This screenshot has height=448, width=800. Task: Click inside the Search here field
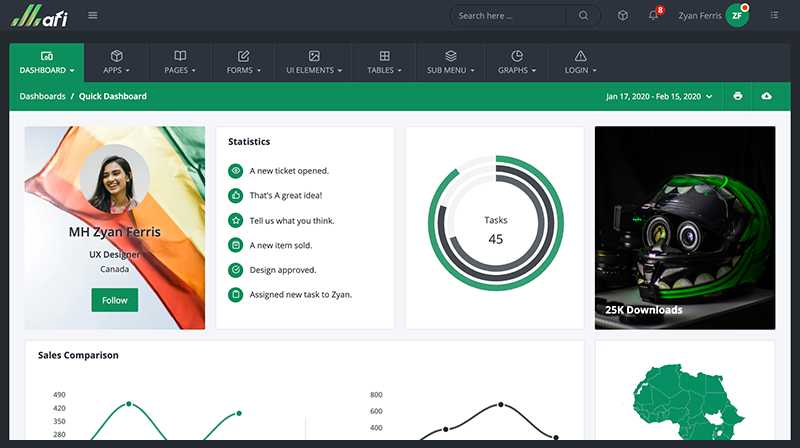(510, 15)
